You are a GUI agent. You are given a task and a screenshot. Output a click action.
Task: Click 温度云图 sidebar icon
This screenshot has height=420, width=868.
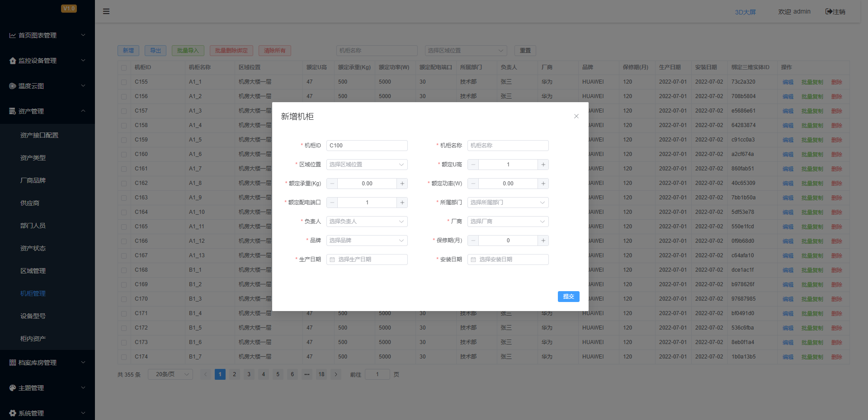tap(13, 86)
